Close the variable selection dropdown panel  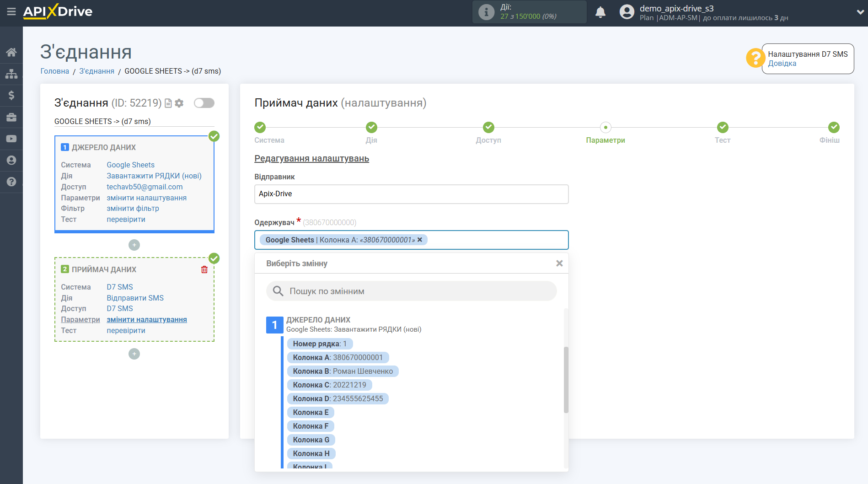[x=559, y=264]
